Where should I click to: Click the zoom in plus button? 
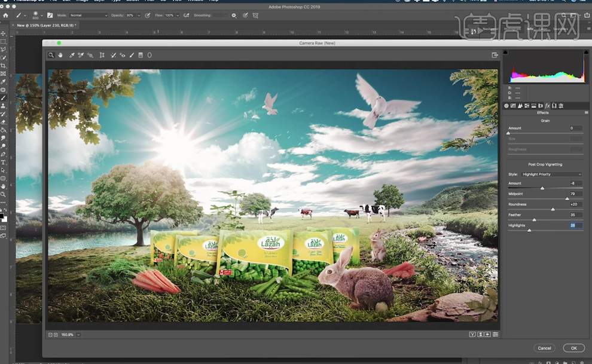[56, 335]
